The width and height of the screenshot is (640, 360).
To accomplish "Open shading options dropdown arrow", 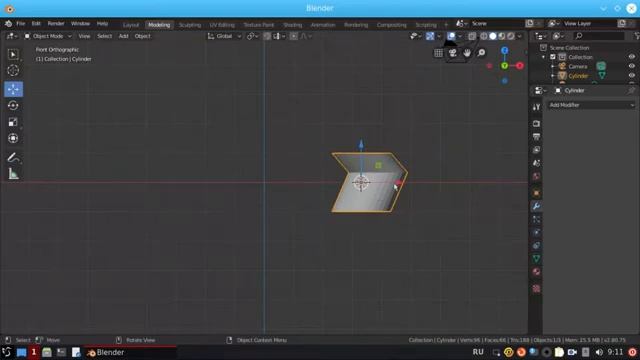I will tap(520, 36).
